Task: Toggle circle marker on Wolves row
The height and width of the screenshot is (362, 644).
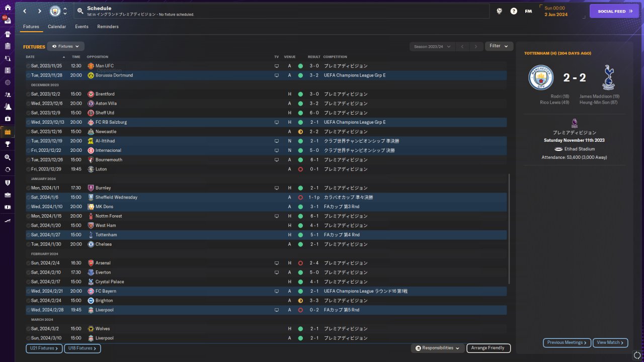Action: tap(28, 329)
